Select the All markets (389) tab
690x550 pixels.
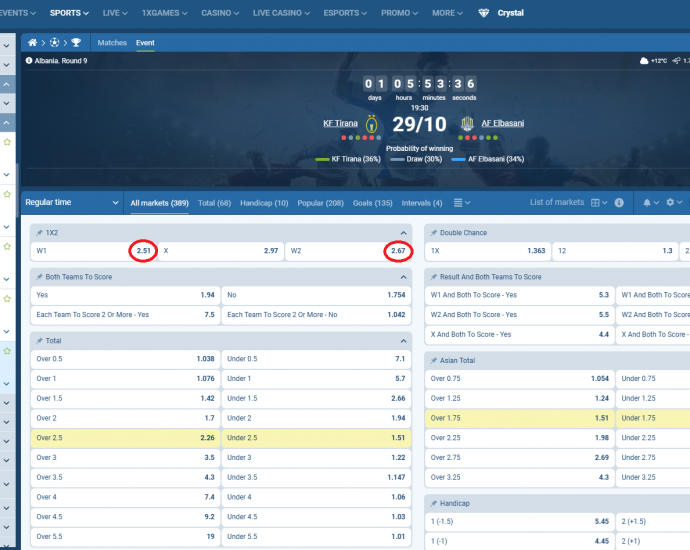tap(159, 203)
